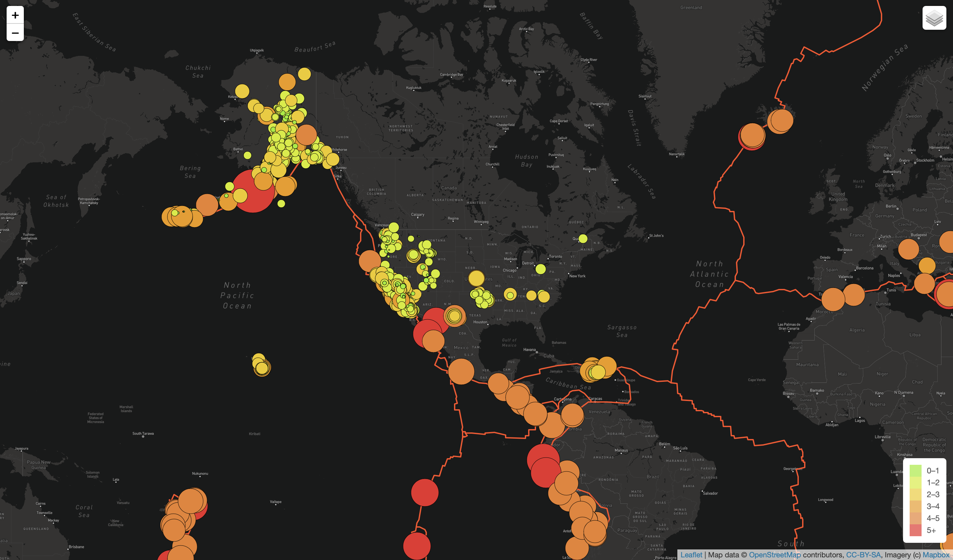Open the OpenStreetMap contributors link

tap(775, 555)
